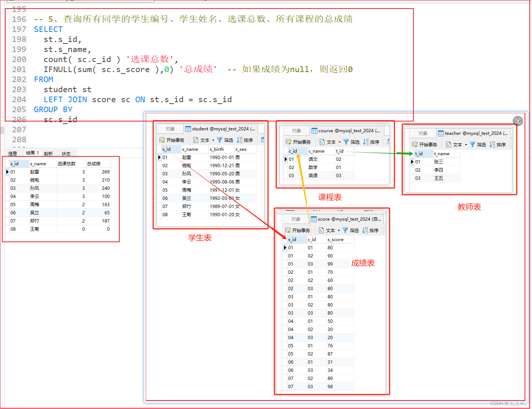The image size is (532, 409).
Task: Switch to the 信息 result tab
Action: point(13,153)
